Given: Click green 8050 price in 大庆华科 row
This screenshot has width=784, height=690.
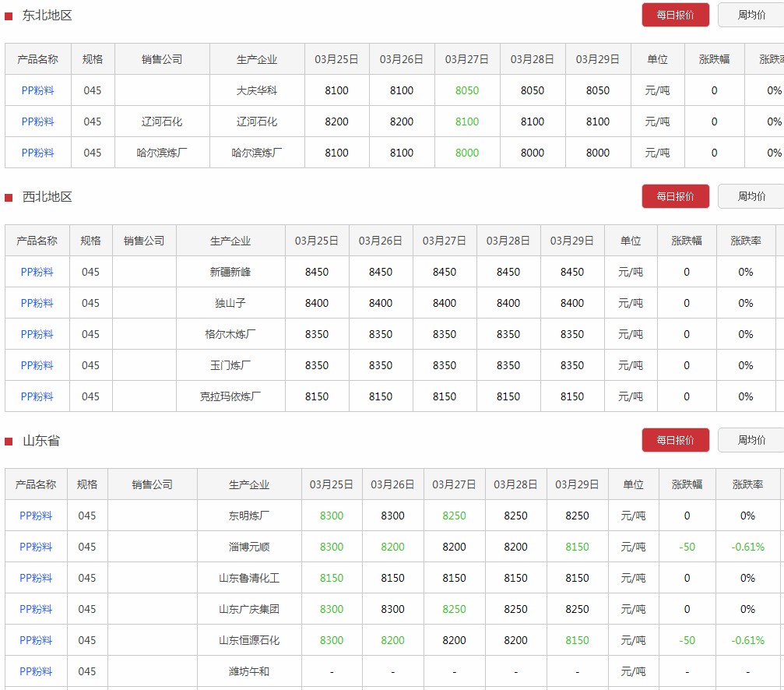Looking at the screenshot, I should coord(467,90).
